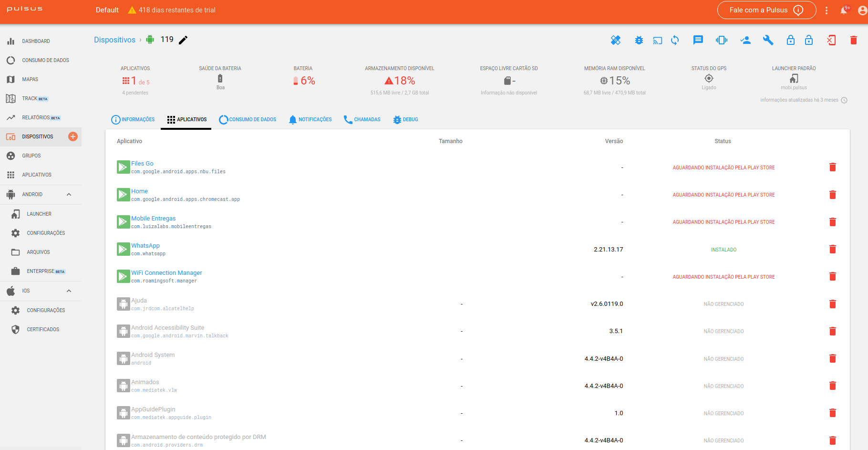The image size is (868, 450).
Task: Delete the WhatsApp app entry
Action: tap(833, 249)
